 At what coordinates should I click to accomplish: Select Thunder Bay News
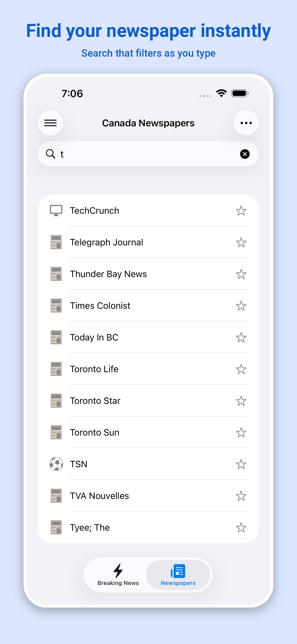tap(148, 274)
